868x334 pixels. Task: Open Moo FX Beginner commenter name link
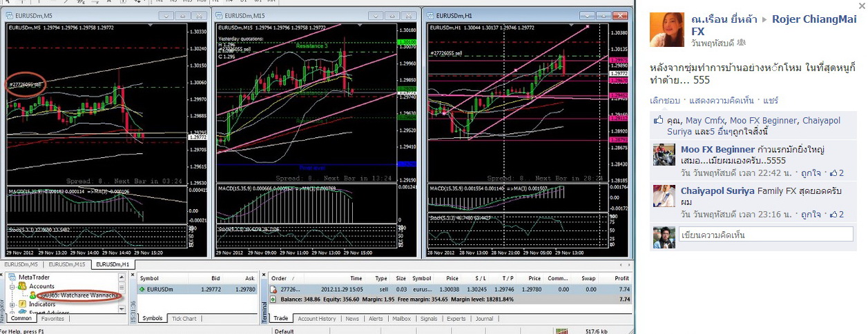coord(717,150)
